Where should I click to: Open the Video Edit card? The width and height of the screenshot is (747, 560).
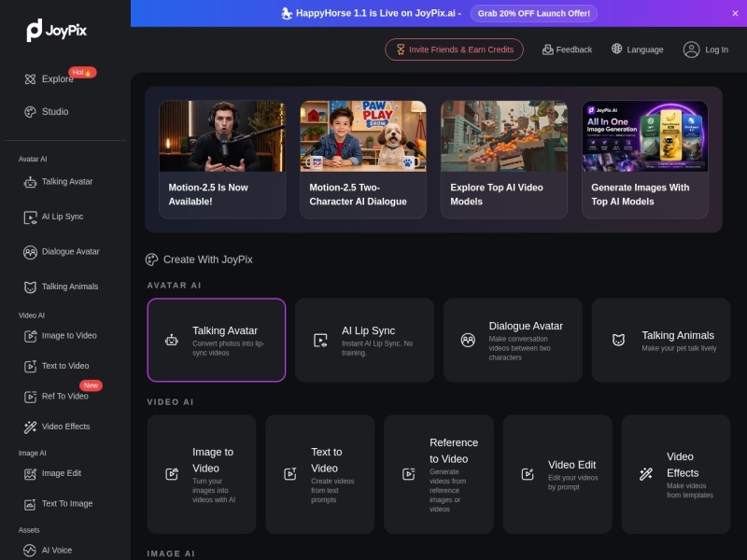(557, 474)
